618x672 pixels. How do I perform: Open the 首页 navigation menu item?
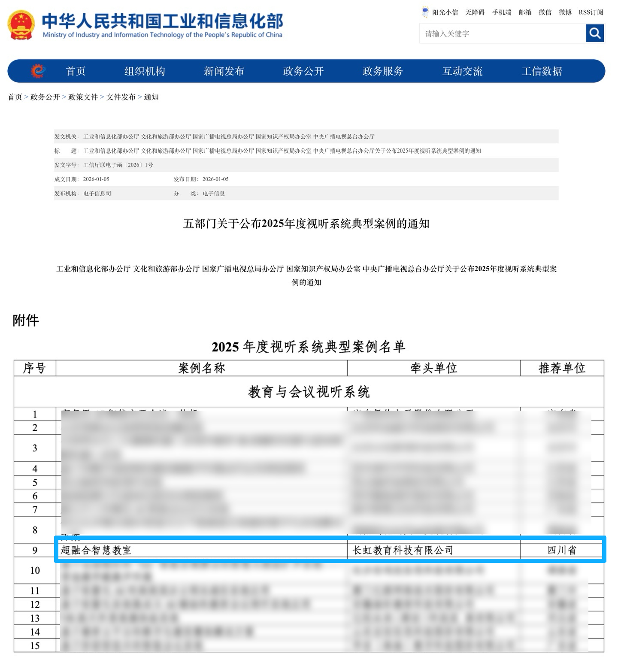[x=76, y=71]
